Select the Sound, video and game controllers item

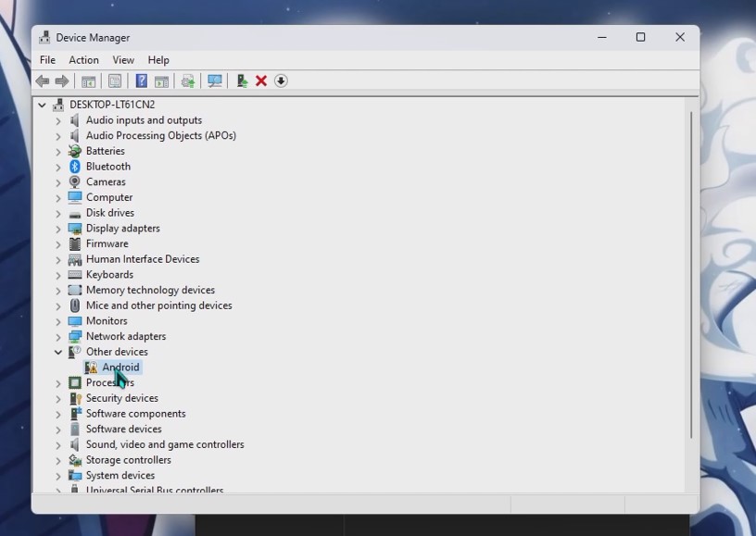click(x=165, y=444)
